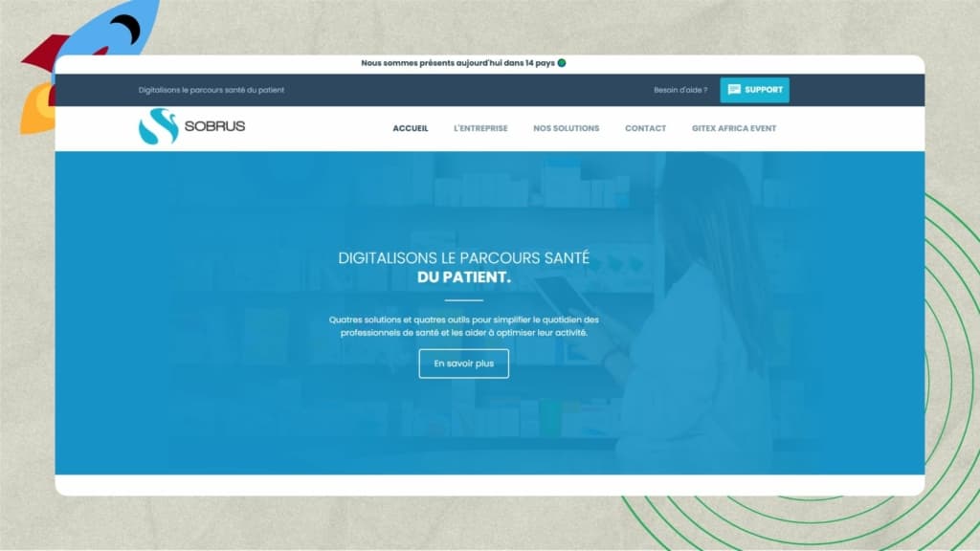Click the globe icon after '14 pays'

click(x=561, y=63)
